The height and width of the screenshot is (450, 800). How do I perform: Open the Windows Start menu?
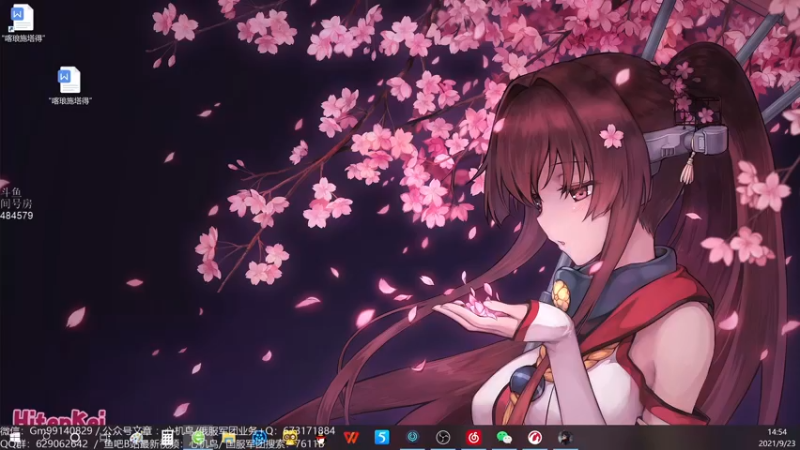14,438
